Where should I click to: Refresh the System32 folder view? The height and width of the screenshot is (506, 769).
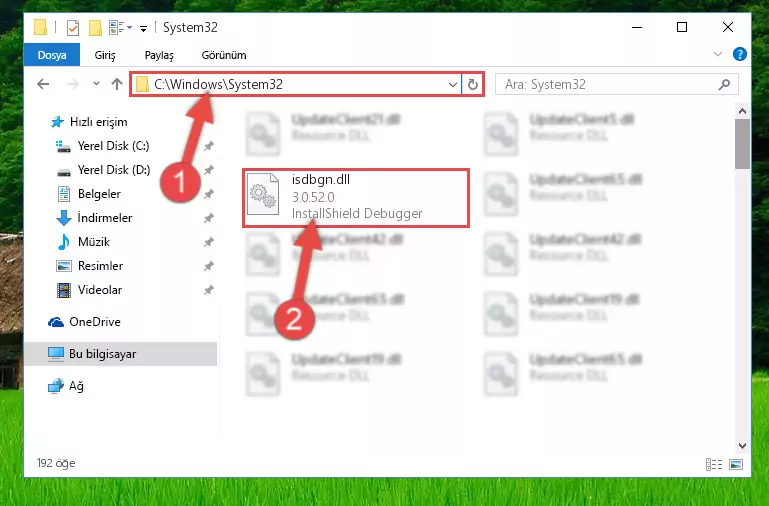473,84
